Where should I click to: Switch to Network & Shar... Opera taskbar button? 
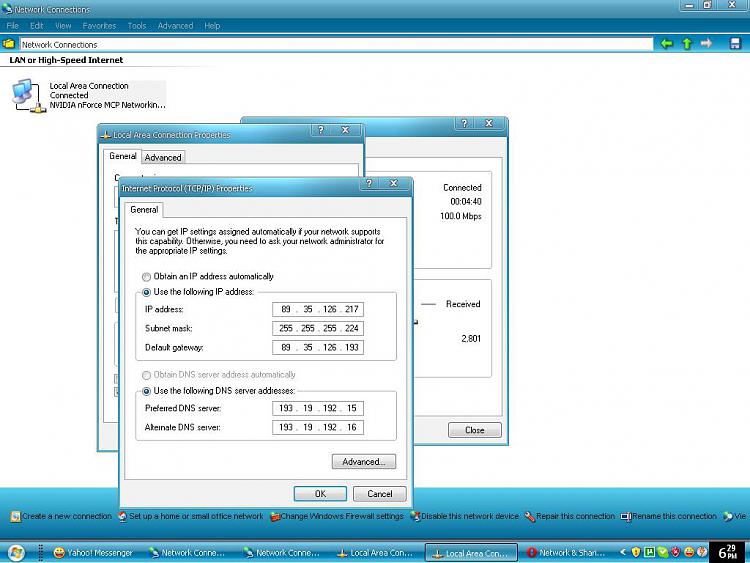click(566, 552)
